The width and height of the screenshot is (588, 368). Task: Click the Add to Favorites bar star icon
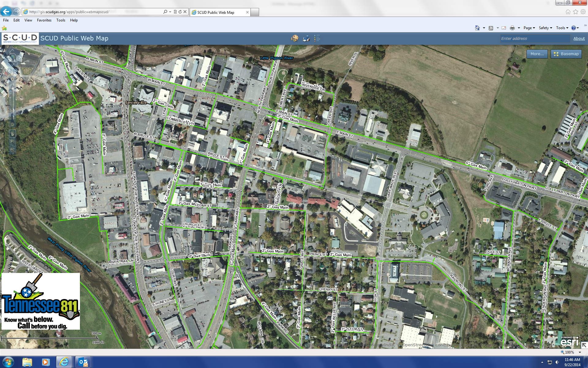(4, 28)
